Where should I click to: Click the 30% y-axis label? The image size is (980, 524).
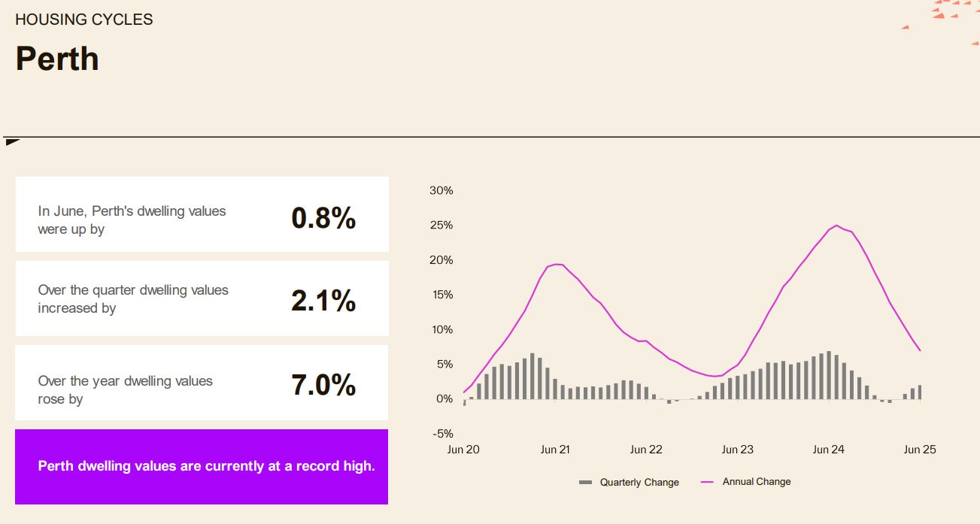pyautogui.click(x=441, y=191)
